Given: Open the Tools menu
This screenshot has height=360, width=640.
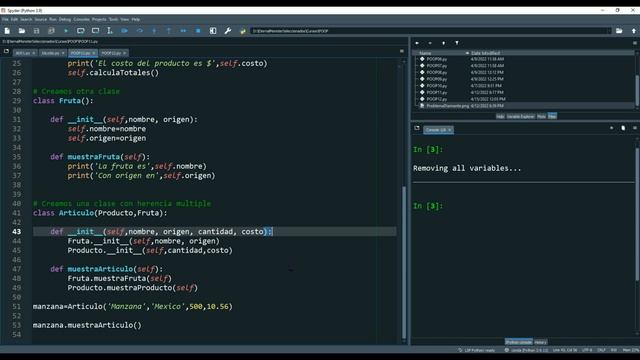Looking at the screenshot, I should click(x=113, y=19).
